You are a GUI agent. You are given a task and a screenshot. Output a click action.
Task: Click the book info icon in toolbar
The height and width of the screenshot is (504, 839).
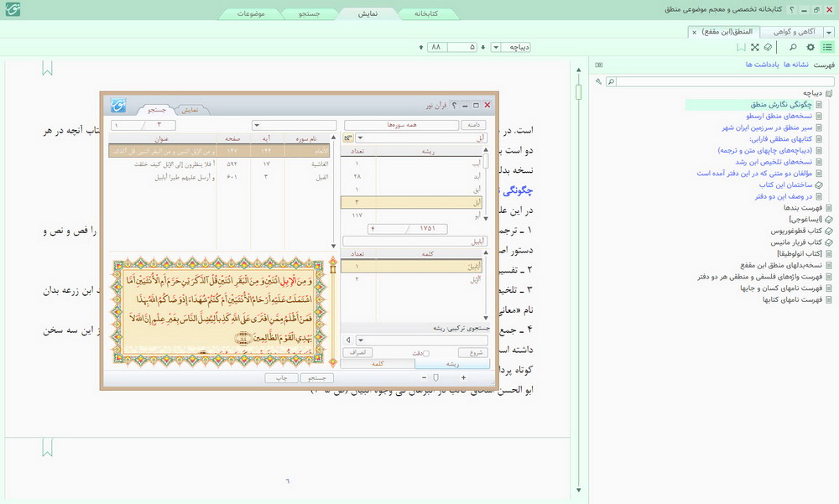[768, 47]
